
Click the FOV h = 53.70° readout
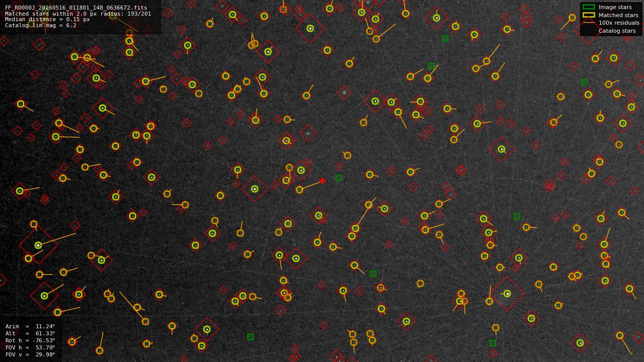30,347
